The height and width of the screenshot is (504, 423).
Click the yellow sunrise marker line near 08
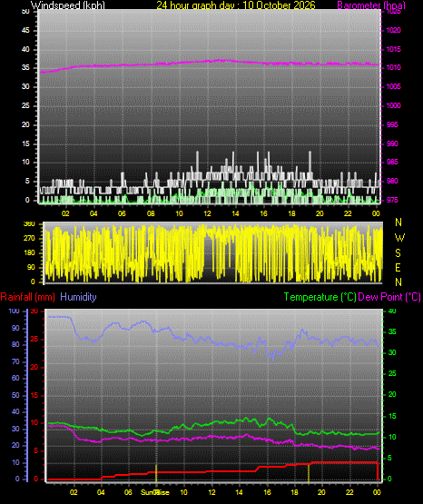[156, 473]
